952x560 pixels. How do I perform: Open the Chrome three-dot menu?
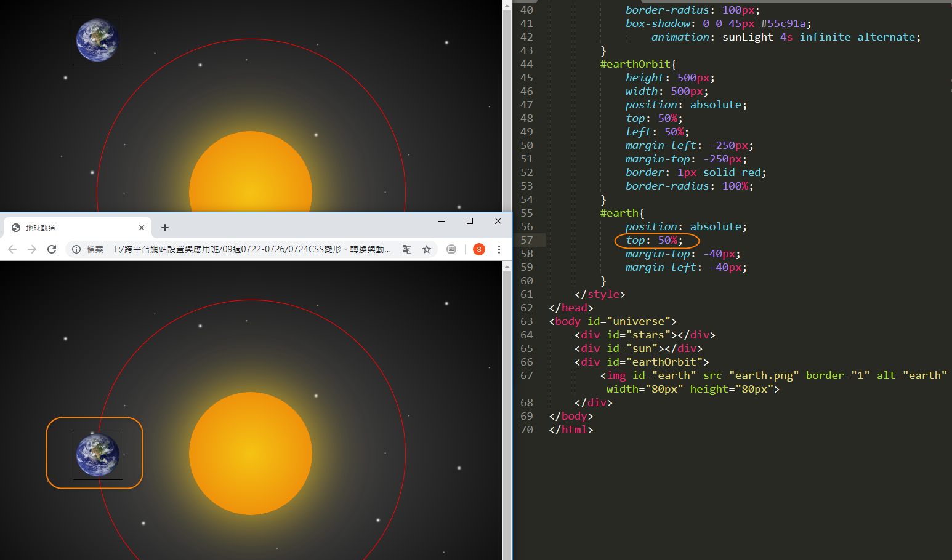[x=499, y=249]
